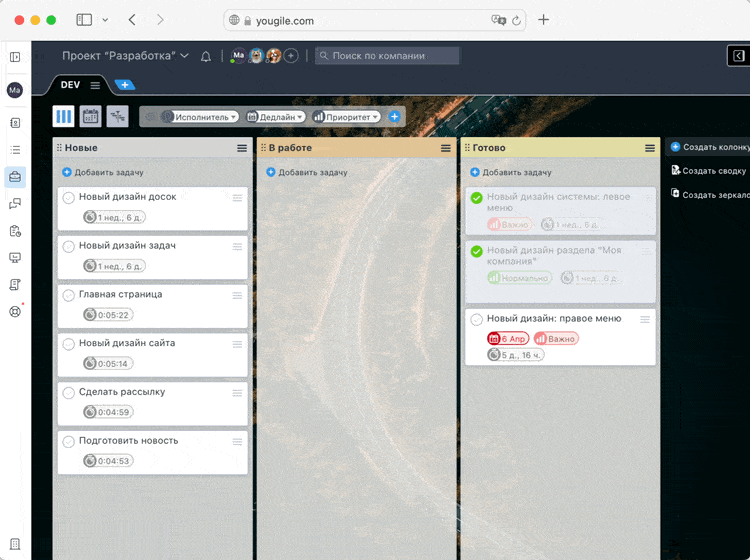Screen dimensions: 750x560
Task: Select the kanban columns view icon
Action: [64, 117]
